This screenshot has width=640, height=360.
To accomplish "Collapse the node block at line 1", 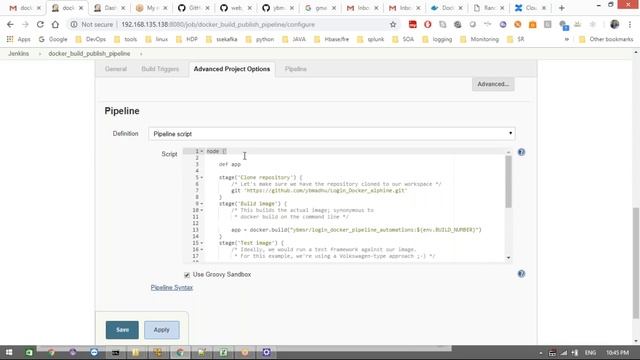I will tap(202, 151).
